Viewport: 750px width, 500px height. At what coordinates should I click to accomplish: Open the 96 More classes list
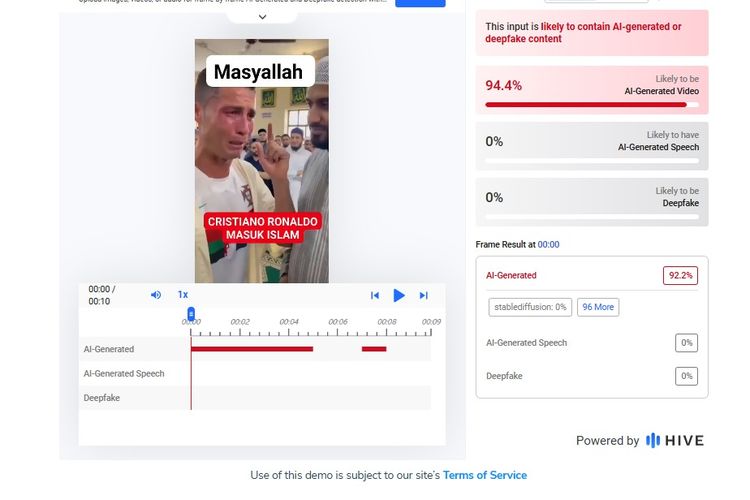click(x=598, y=307)
